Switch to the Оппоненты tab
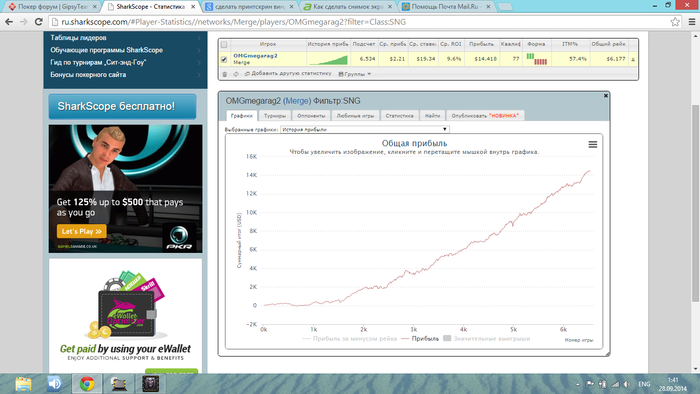The image size is (700, 394). point(311,116)
